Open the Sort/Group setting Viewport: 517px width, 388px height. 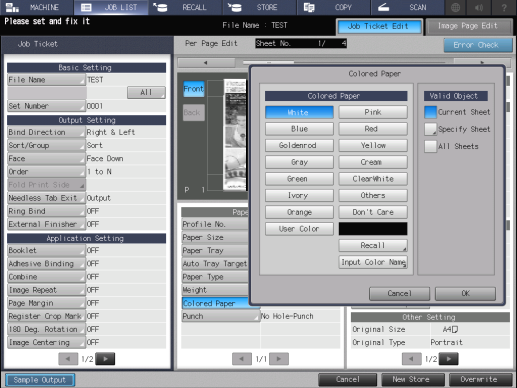46,145
